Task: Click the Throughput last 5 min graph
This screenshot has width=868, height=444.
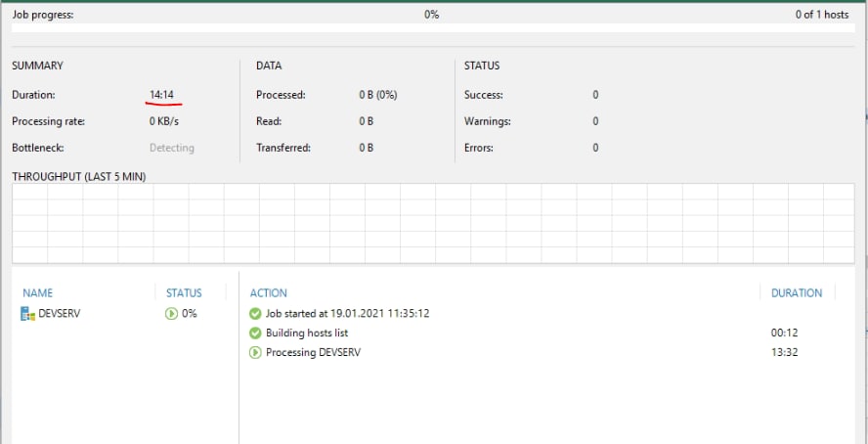Action: point(433,224)
